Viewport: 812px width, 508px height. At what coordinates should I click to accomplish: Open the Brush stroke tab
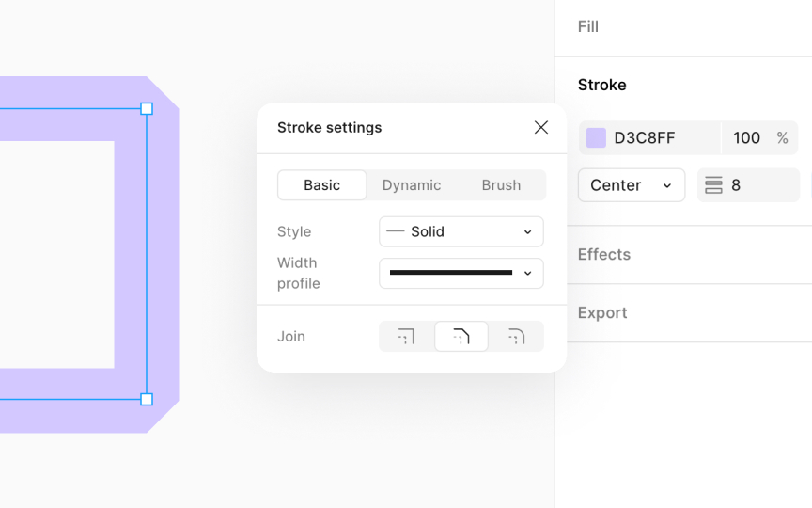point(501,185)
